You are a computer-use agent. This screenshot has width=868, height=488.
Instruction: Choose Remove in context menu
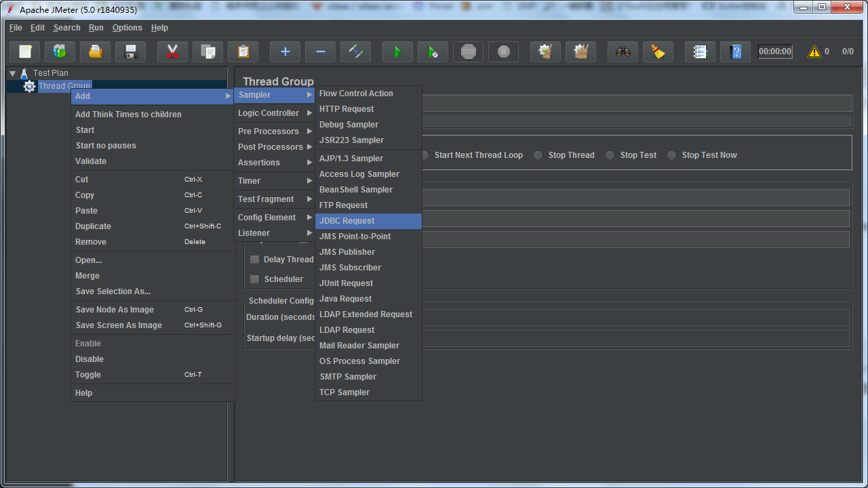[x=153, y=242]
